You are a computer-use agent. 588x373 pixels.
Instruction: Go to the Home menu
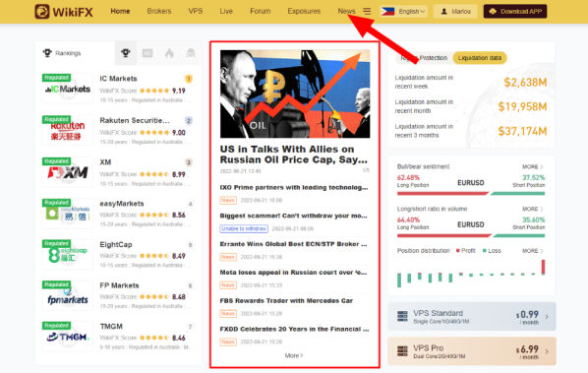120,11
